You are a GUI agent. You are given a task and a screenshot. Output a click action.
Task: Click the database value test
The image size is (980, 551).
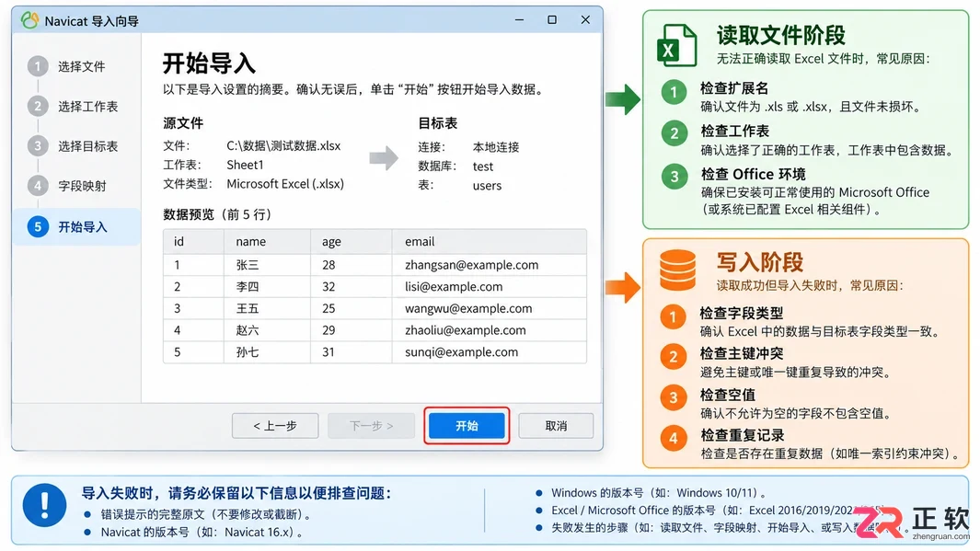pyautogui.click(x=483, y=166)
